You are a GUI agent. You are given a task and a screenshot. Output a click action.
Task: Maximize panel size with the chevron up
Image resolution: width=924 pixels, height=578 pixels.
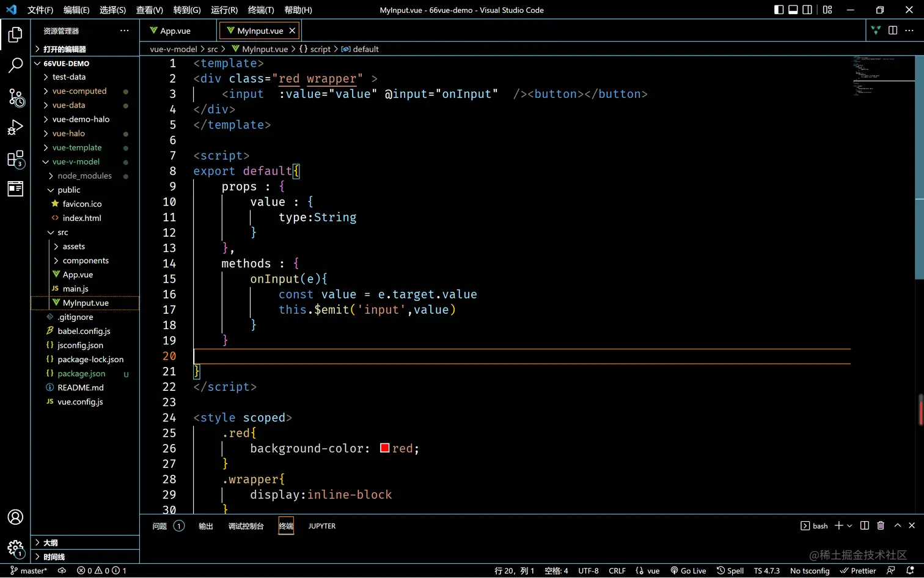[x=898, y=526]
